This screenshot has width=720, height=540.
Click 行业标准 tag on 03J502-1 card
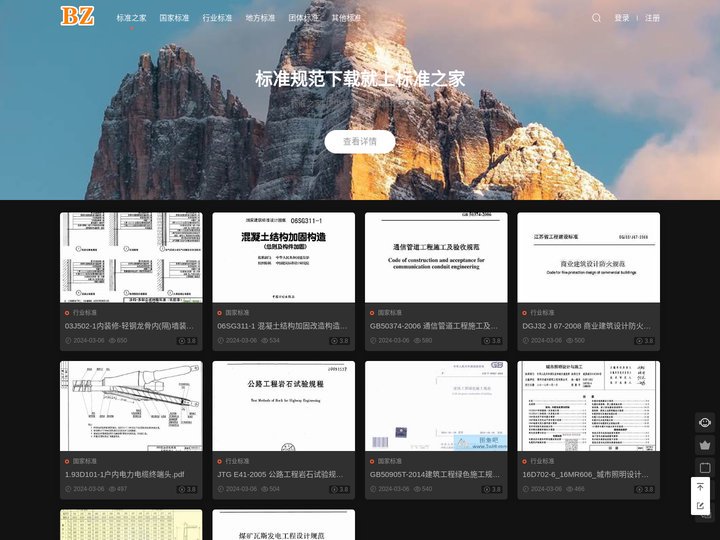click(85, 312)
